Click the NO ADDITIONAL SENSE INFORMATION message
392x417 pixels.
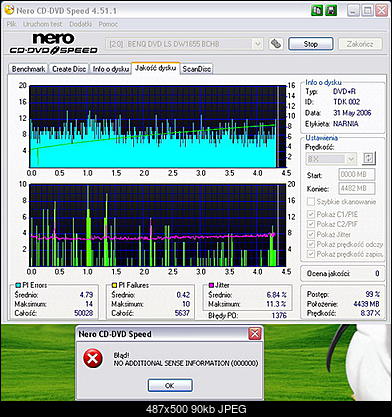pos(186,363)
